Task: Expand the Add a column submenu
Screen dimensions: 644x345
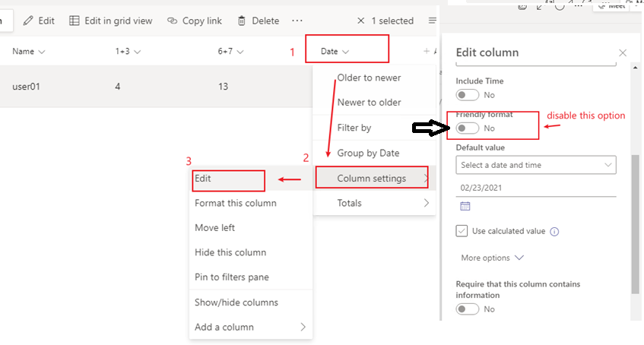Action: click(251, 327)
